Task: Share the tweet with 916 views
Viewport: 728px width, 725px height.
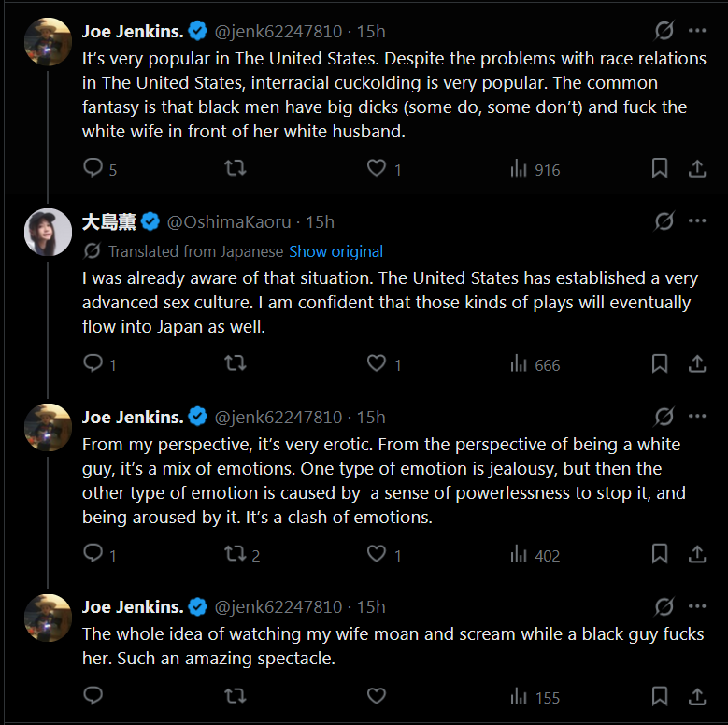Action: [696, 169]
